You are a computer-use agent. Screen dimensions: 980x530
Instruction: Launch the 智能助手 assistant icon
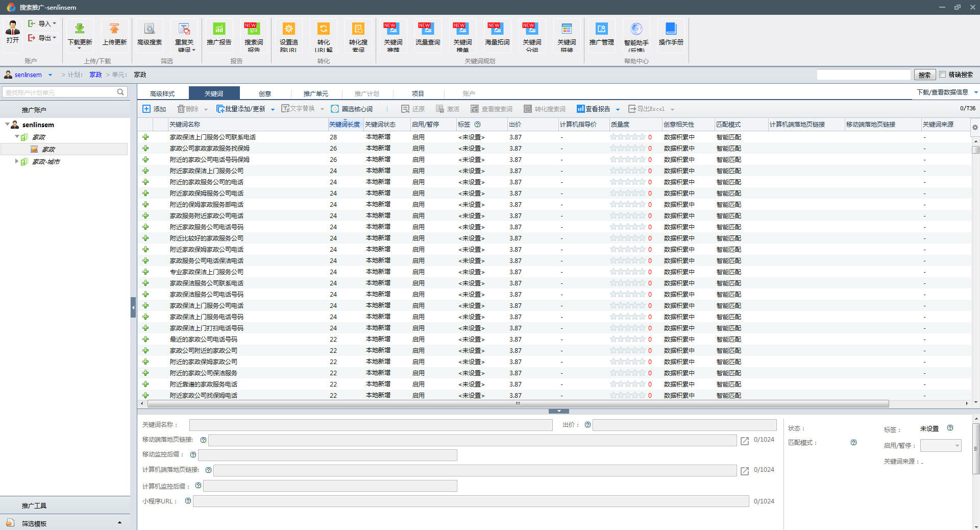pyautogui.click(x=636, y=29)
